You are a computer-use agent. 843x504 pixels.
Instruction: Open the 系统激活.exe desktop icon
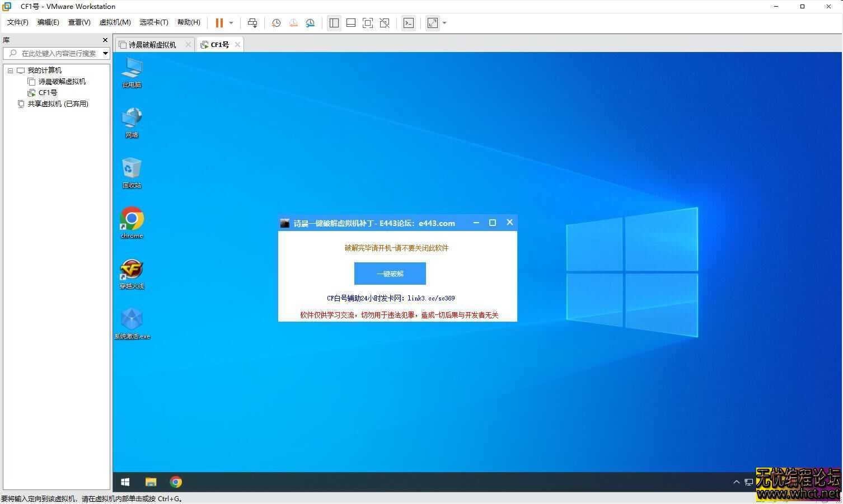pyautogui.click(x=132, y=323)
